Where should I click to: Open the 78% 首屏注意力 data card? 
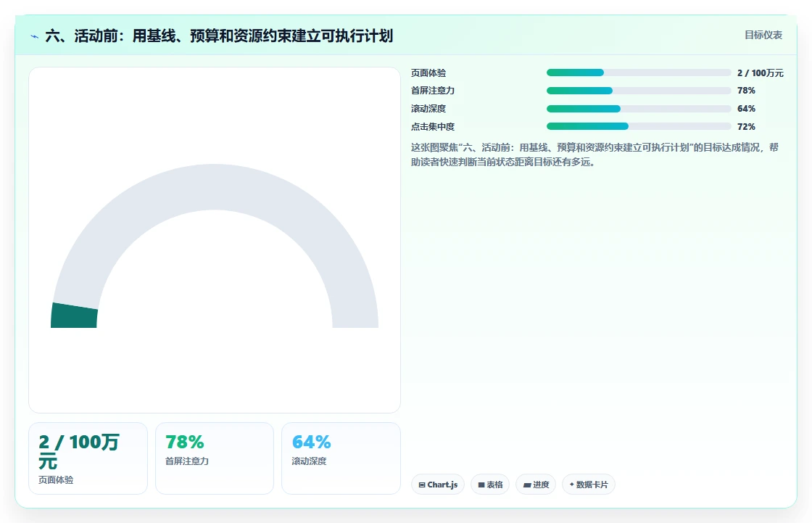[215, 458]
